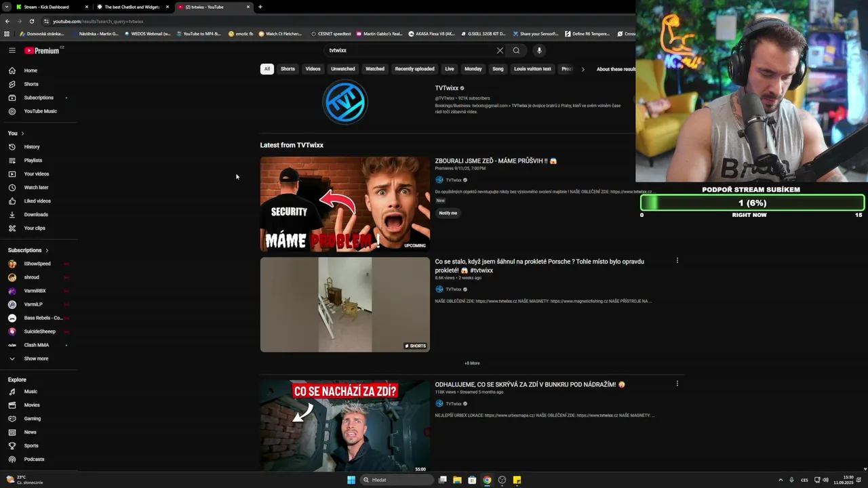Open the TVTwixx channel name link
This screenshot has height=488, width=868.
447,88
